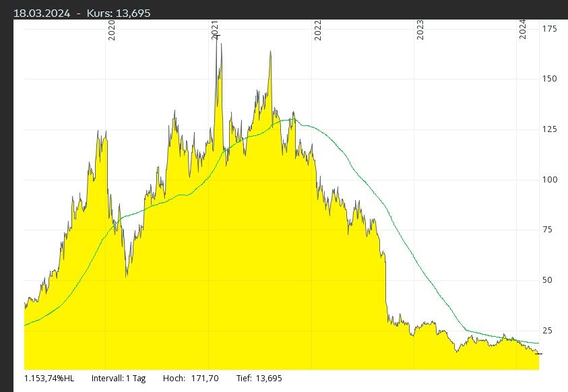Click the 150 price axis label
Viewport: 568px width, 392px height.
click(x=548, y=79)
